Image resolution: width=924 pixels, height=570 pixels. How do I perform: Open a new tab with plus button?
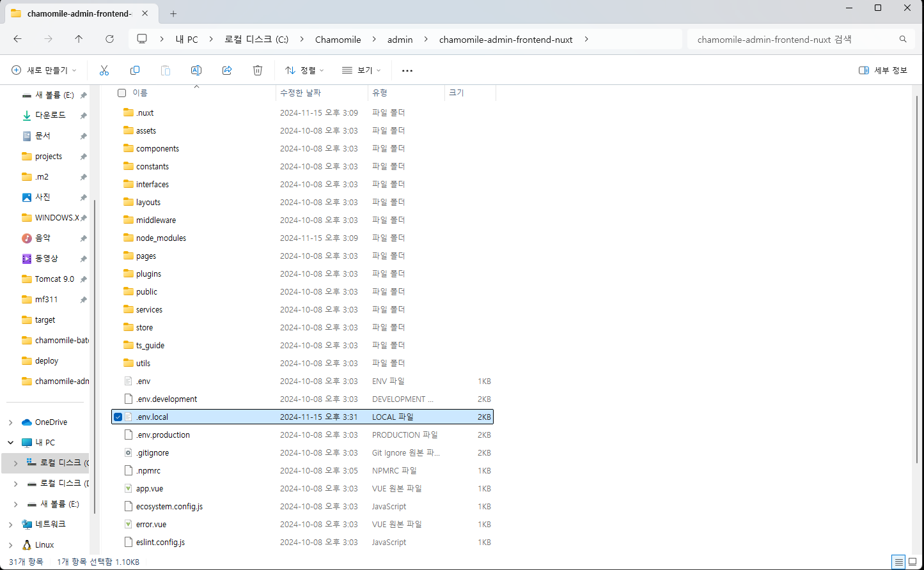click(173, 13)
